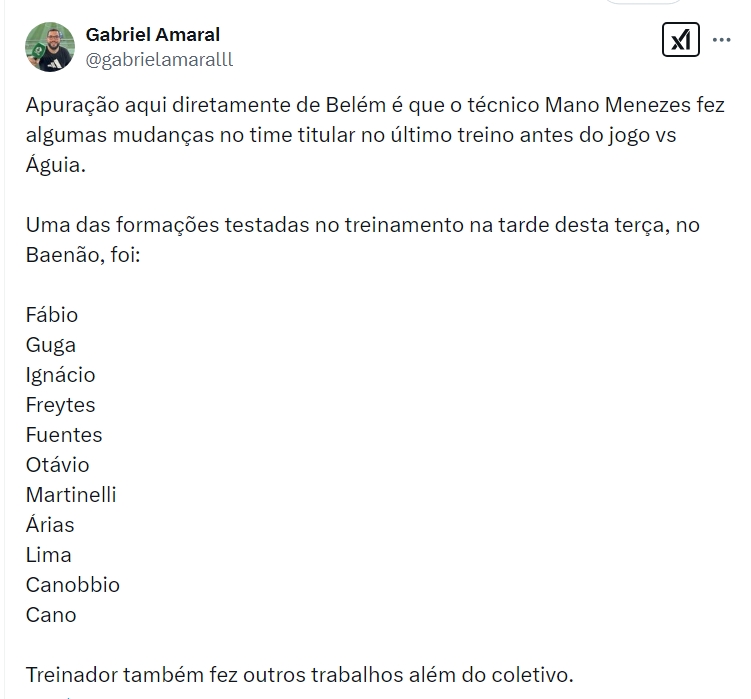This screenshot has width=751, height=699.
Task: Click the tweet's first paragraph about Mano Menezes
Action: click(x=375, y=135)
